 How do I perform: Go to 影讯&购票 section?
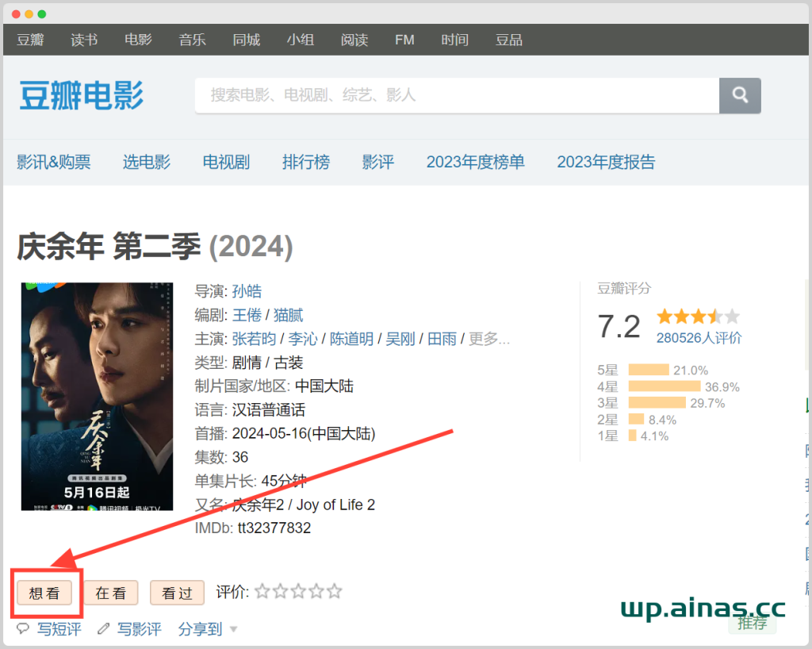pos(53,162)
